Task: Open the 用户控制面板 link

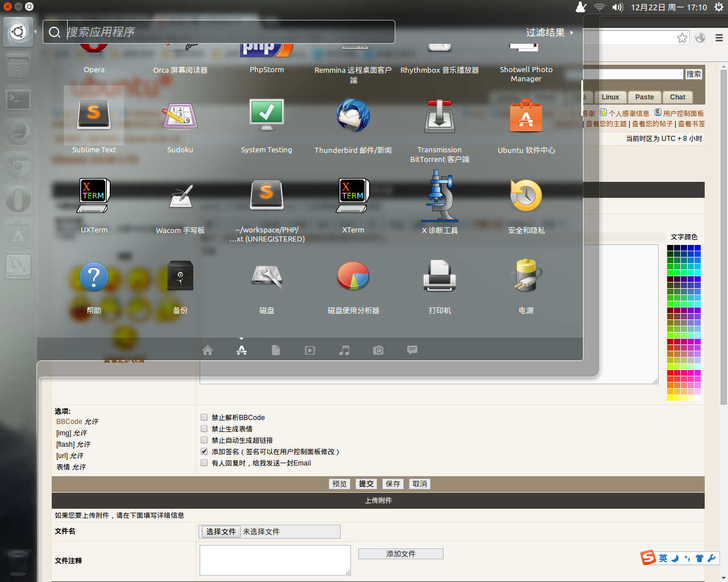Action: coord(683,113)
